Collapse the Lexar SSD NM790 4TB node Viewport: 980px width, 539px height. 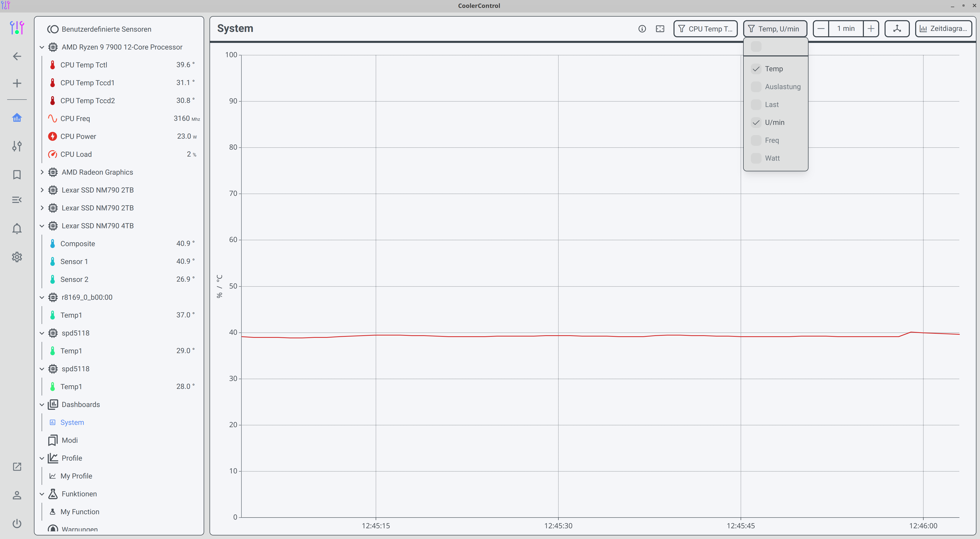pos(42,226)
